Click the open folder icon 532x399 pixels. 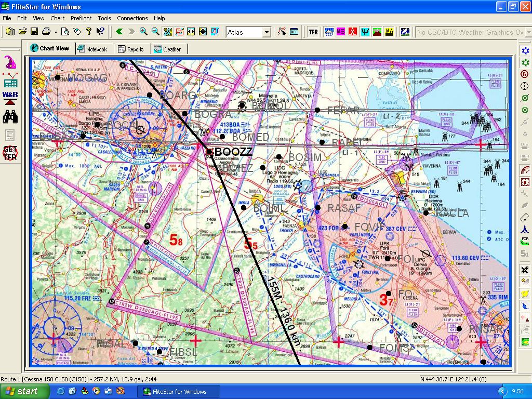coord(22,32)
